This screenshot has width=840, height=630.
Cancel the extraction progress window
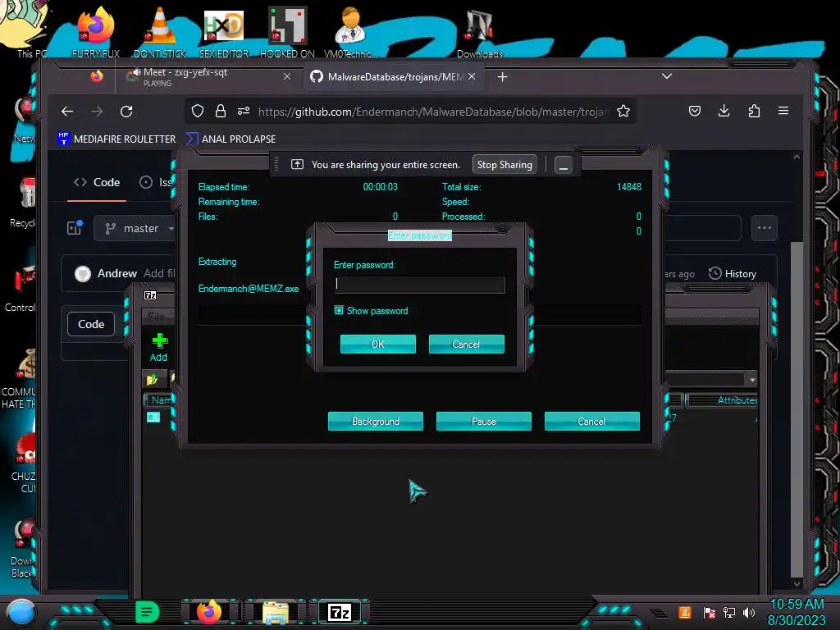pos(591,421)
